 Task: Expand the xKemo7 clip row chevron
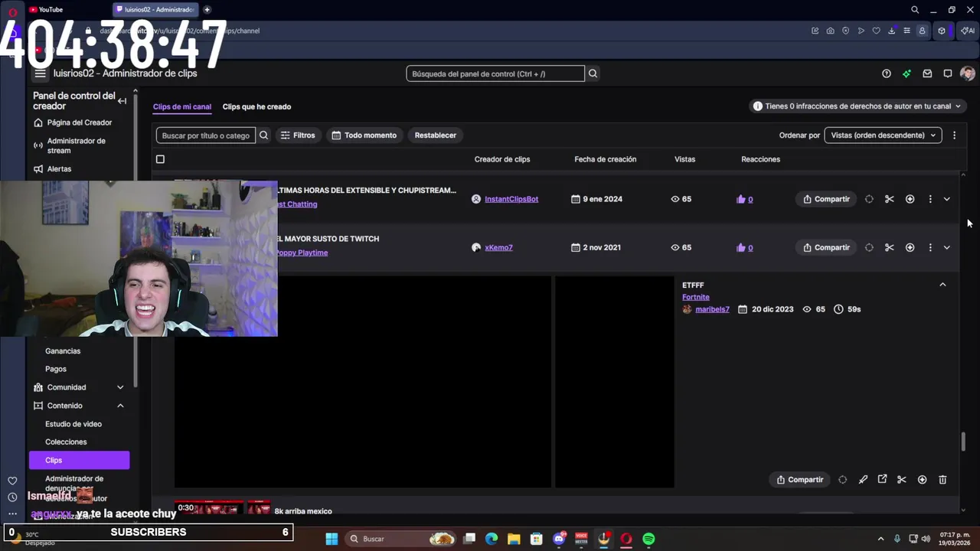tap(947, 247)
